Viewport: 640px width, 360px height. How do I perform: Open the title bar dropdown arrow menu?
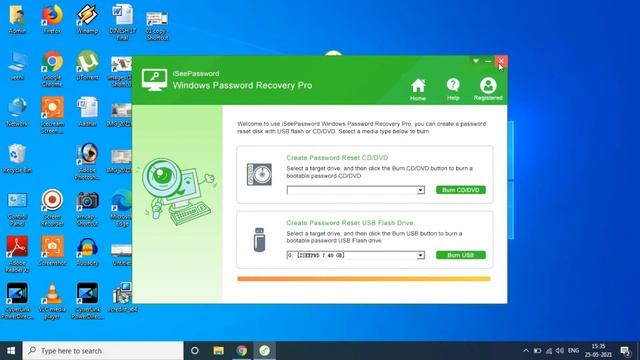click(x=476, y=61)
